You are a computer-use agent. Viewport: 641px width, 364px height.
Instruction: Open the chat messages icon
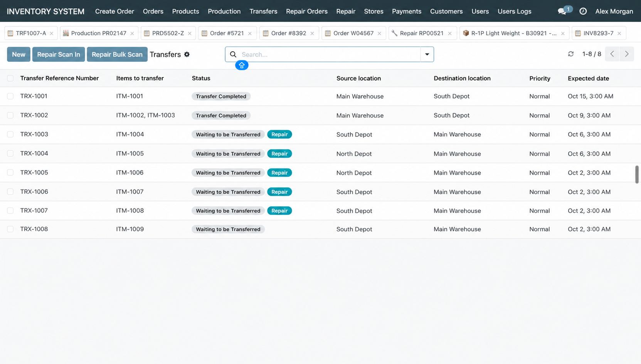(x=562, y=12)
